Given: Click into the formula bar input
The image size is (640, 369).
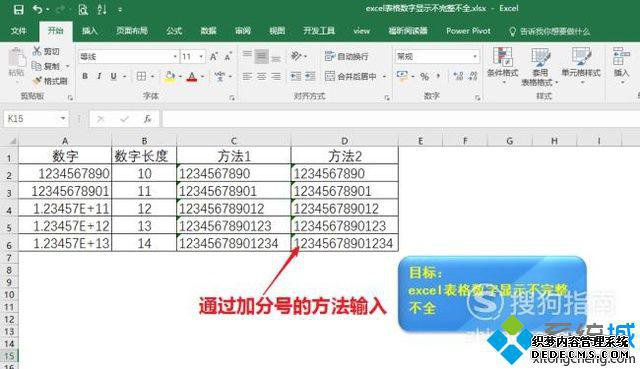Looking at the screenshot, I should tap(400, 119).
